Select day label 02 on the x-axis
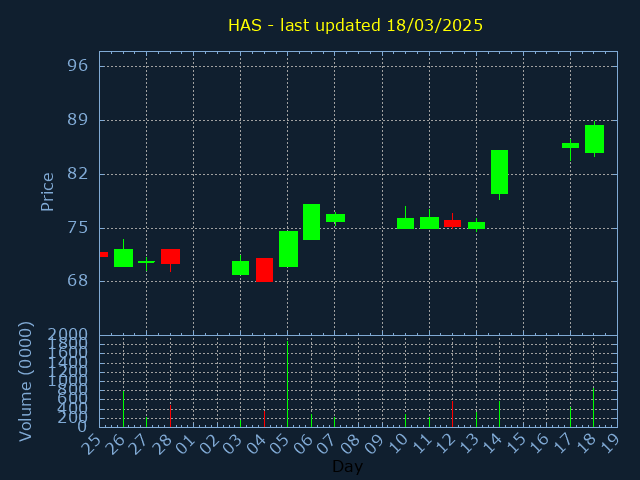The image size is (640, 480). 209,444
